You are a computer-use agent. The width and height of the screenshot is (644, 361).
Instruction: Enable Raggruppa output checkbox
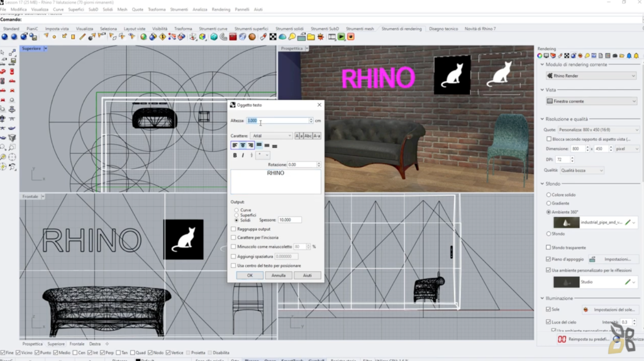[233, 229]
